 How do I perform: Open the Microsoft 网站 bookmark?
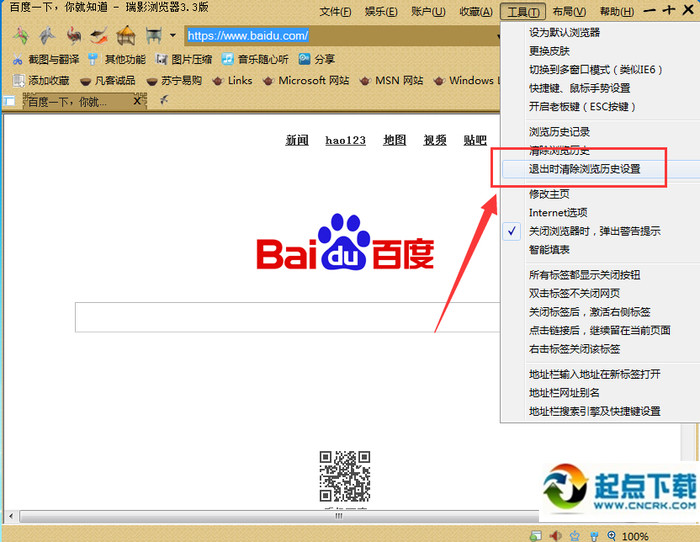tap(306, 80)
